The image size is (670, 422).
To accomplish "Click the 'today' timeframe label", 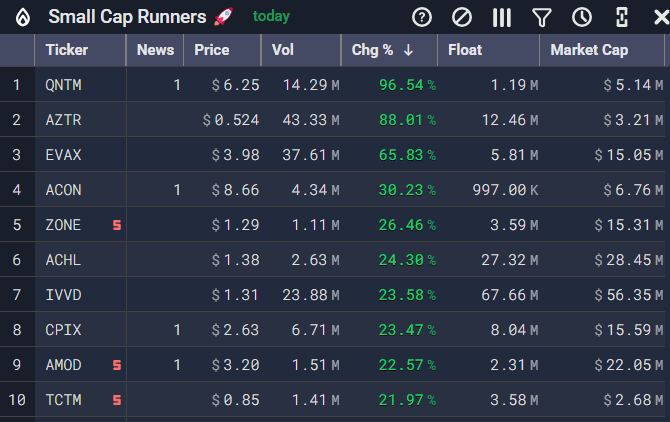I will point(271,16).
